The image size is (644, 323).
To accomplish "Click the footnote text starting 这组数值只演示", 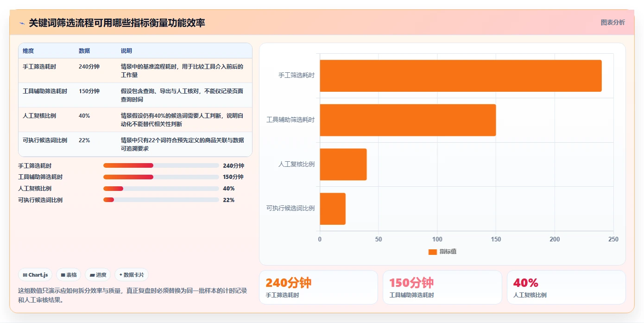I will [x=133, y=295].
